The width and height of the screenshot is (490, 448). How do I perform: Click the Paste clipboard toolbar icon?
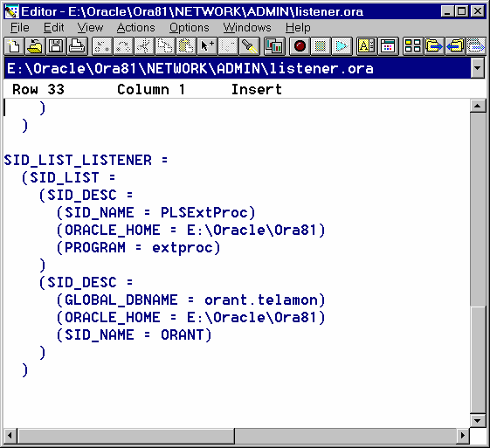[186, 46]
